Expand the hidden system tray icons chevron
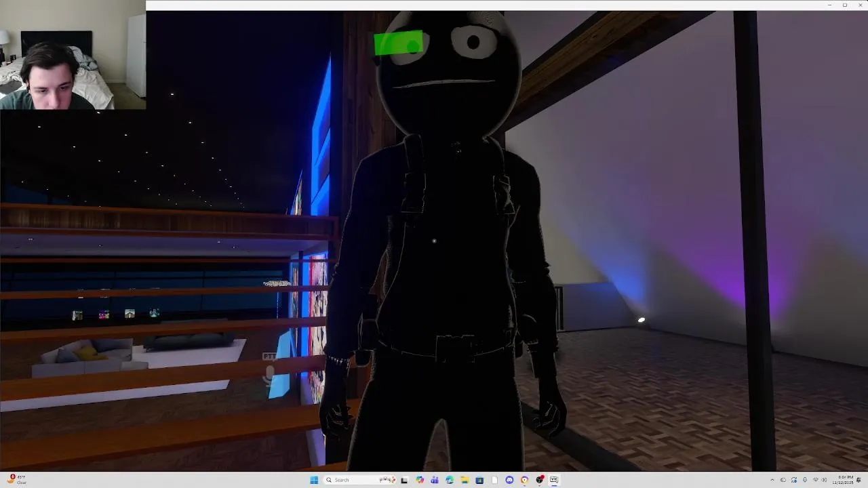The width and height of the screenshot is (868, 488). [x=772, y=480]
